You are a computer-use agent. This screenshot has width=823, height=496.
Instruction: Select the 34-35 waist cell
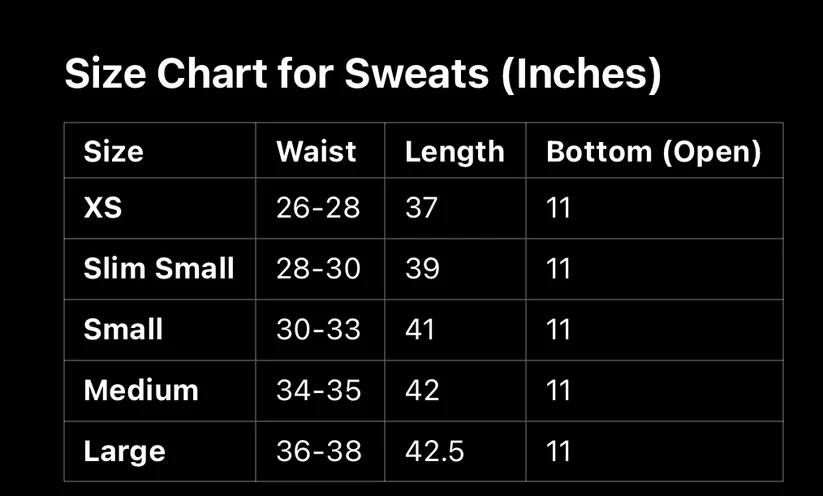[318, 389]
